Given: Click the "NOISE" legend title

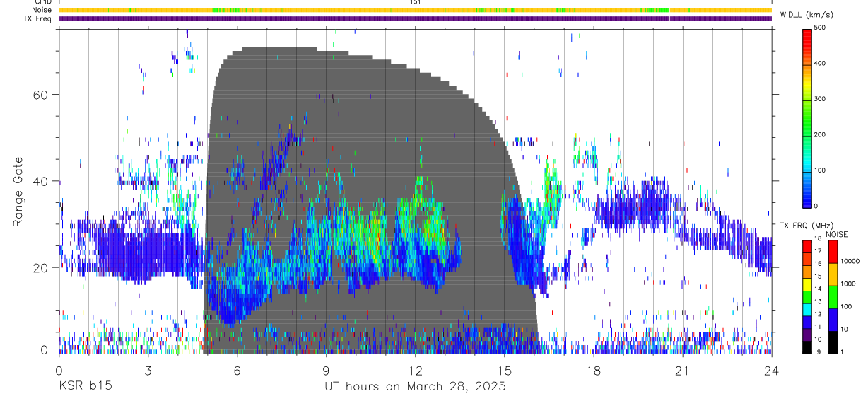Looking at the screenshot, I should (836, 234).
